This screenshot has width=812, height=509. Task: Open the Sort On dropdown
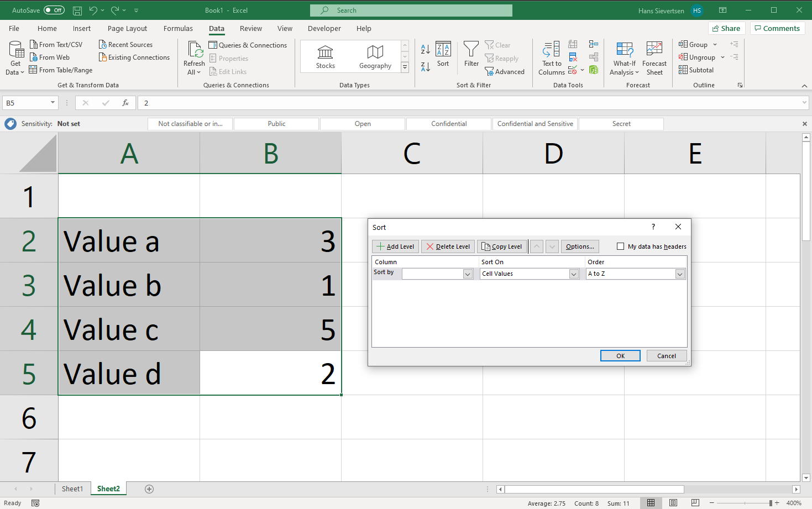pos(574,274)
